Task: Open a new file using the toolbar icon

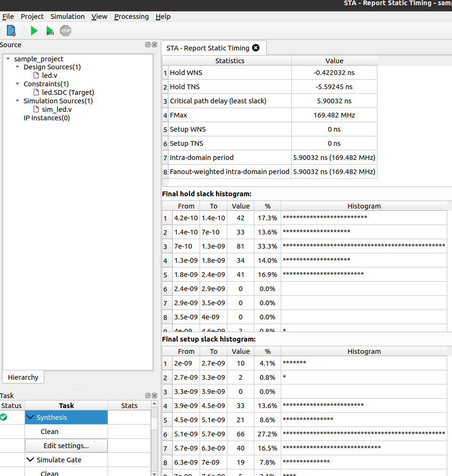Action: [x=10, y=30]
